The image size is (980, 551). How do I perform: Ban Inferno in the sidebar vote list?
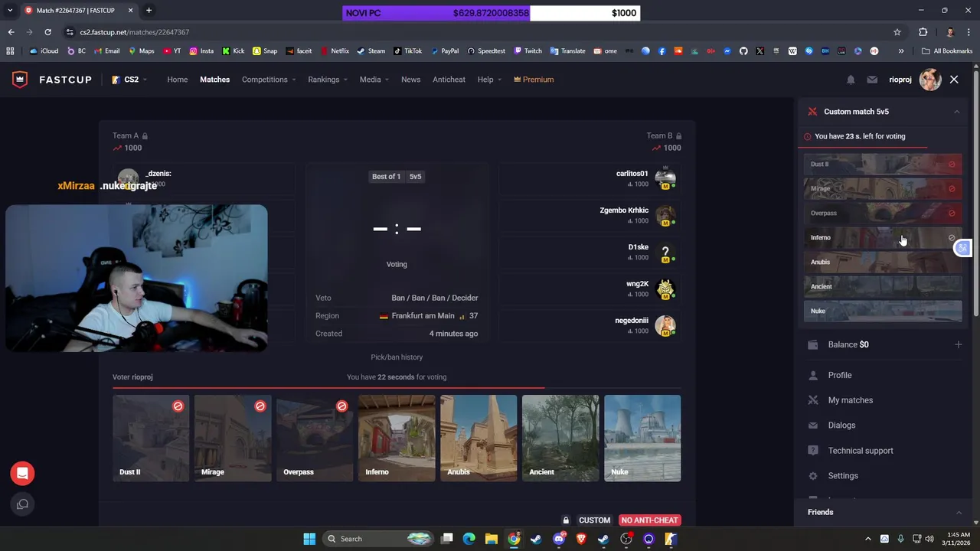[x=882, y=238]
